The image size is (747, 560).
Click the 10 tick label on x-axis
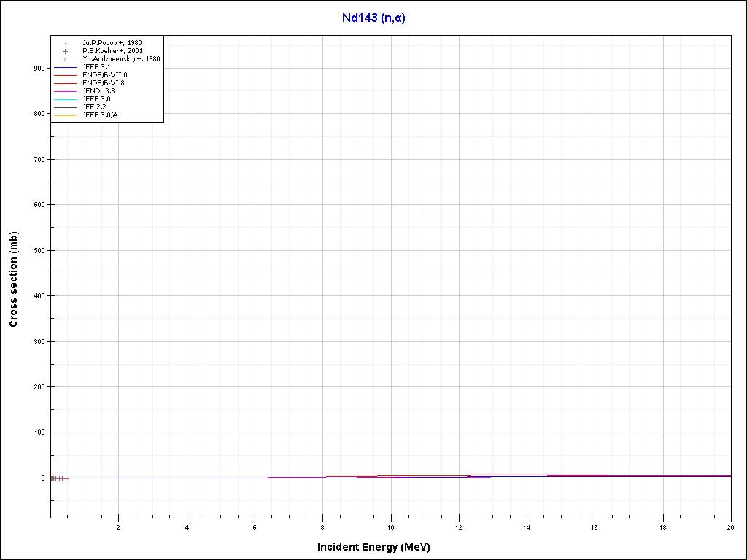coord(391,526)
